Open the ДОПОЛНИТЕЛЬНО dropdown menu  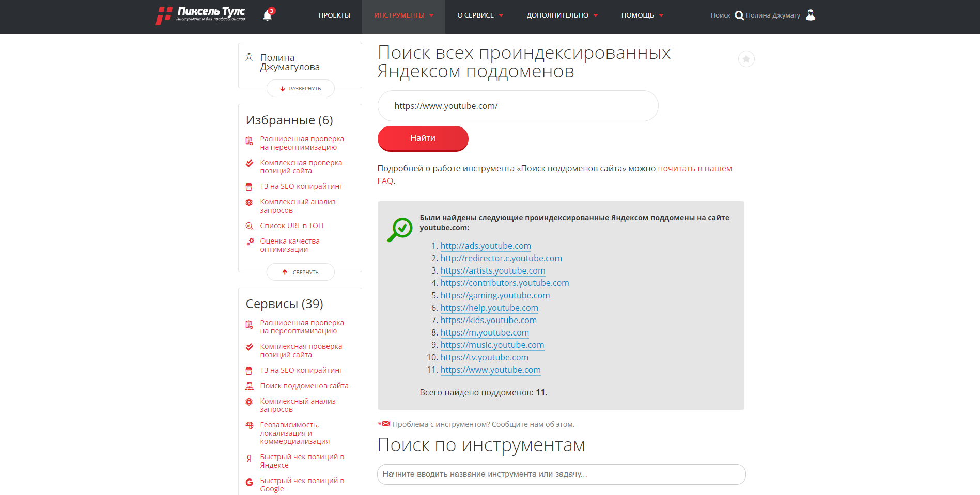[x=562, y=15]
